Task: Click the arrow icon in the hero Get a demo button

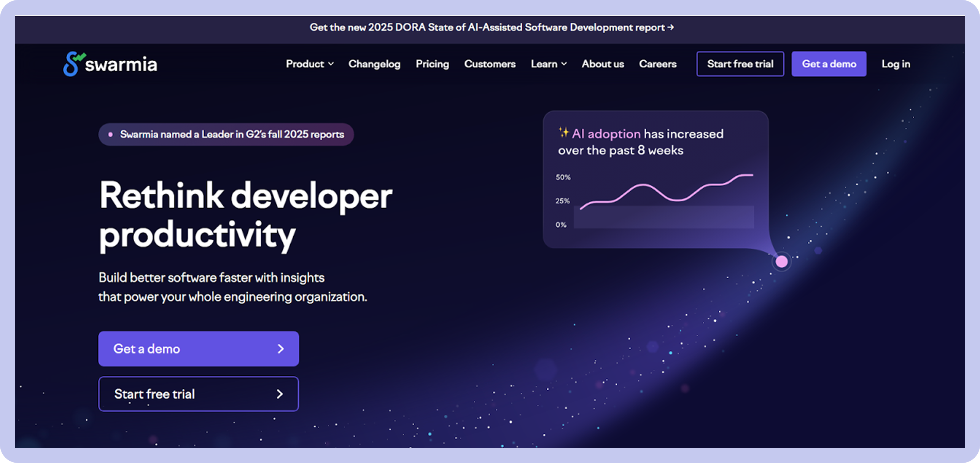Action: pyautogui.click(x=281, y=349)
